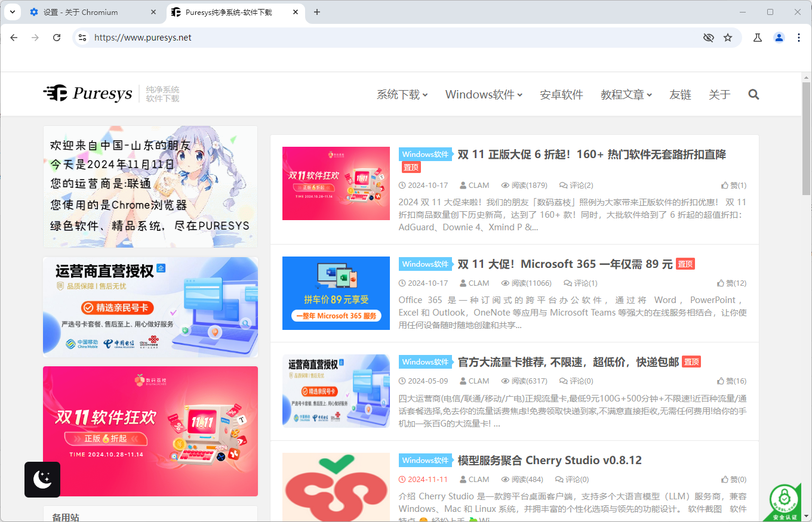Open the site search magnifier
The image size is (812, 522).
[753, 94]
